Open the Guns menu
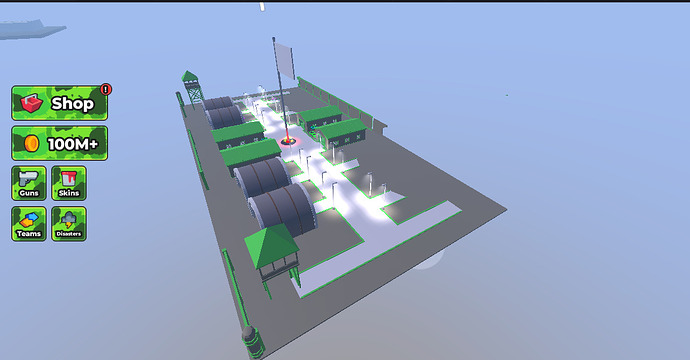 click(29, 183)
